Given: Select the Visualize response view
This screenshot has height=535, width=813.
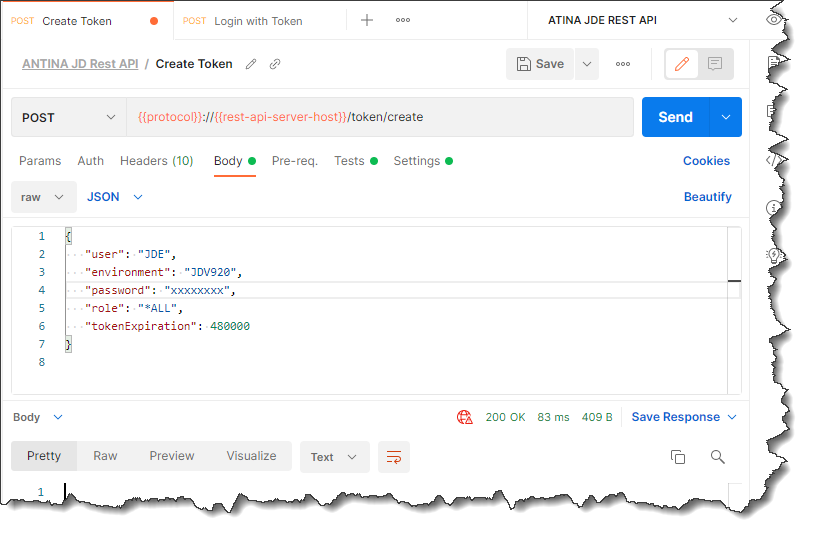Looking at the screenshot, I should tap(251, 456).
